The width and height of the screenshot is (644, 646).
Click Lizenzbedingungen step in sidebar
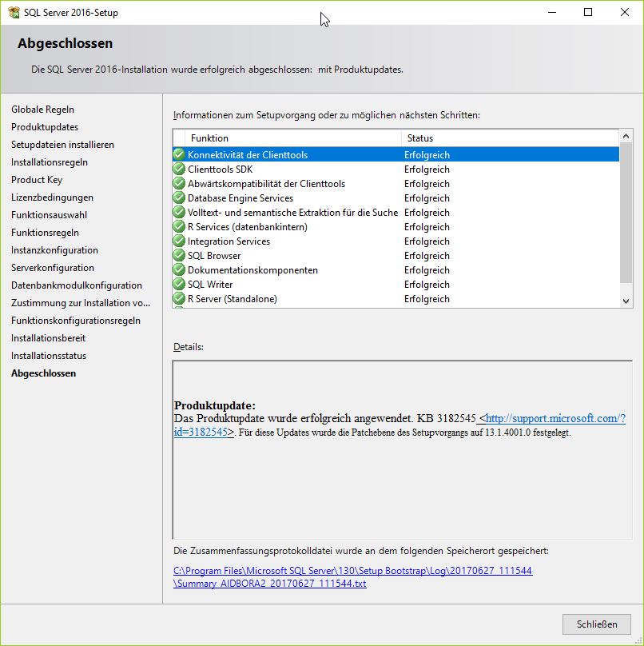pos(52,197)
